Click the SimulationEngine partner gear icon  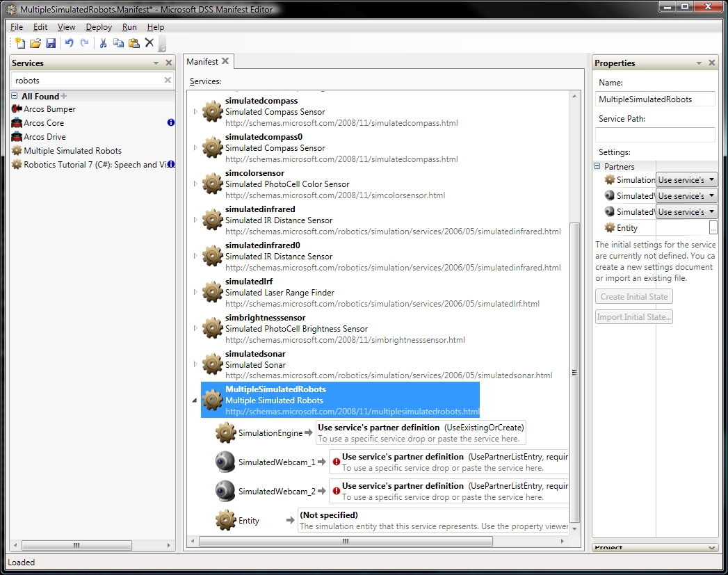click(x=226, y=432)
